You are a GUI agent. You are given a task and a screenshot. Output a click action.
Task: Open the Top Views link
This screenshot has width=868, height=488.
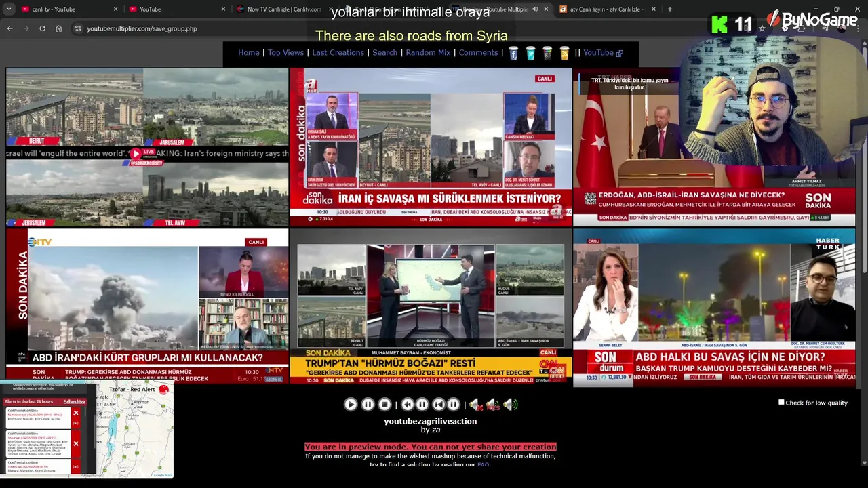tap(285, 53)
